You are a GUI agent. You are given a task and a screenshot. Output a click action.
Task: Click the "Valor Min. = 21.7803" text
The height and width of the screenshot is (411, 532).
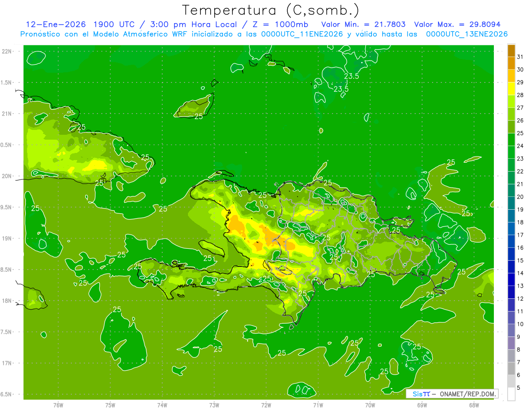point(364,24)
